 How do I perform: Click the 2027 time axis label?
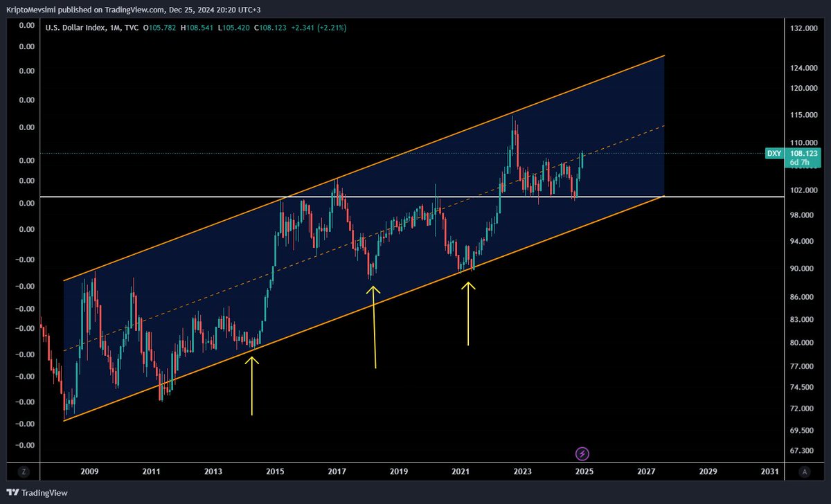646,471
